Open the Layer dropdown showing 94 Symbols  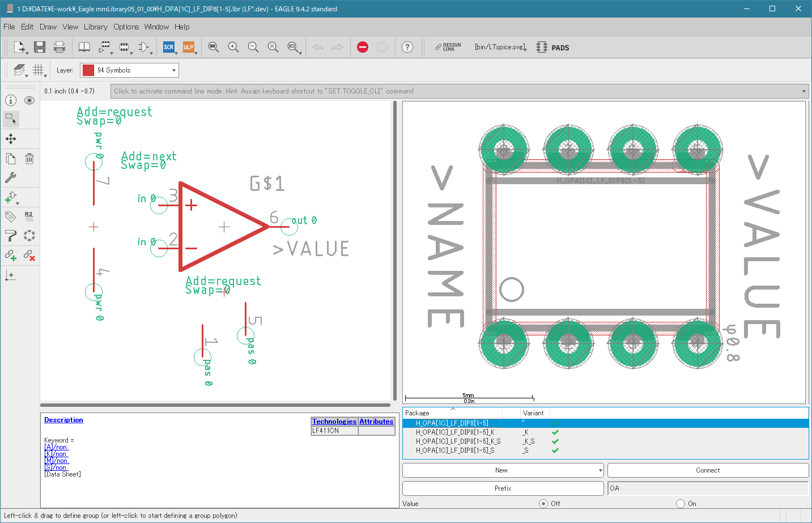tap(129, 70)
